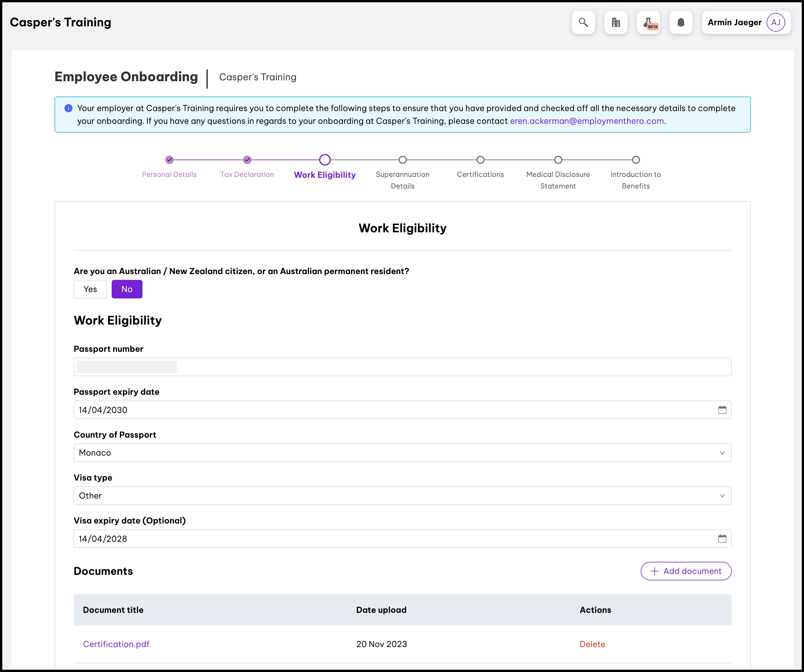This screenshot has height=672, width=804.
Task: Select No for citizenship question
Action: (127, 289)
